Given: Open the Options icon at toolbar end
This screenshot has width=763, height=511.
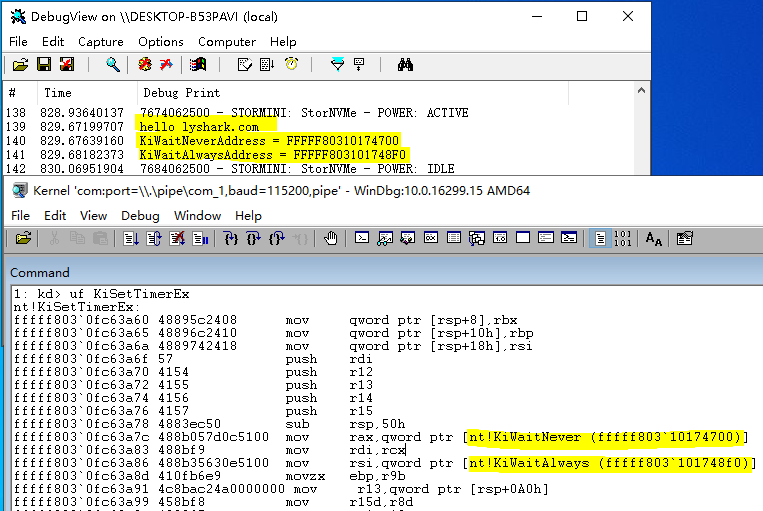Looking at the screenshot, I should point(684,238).
